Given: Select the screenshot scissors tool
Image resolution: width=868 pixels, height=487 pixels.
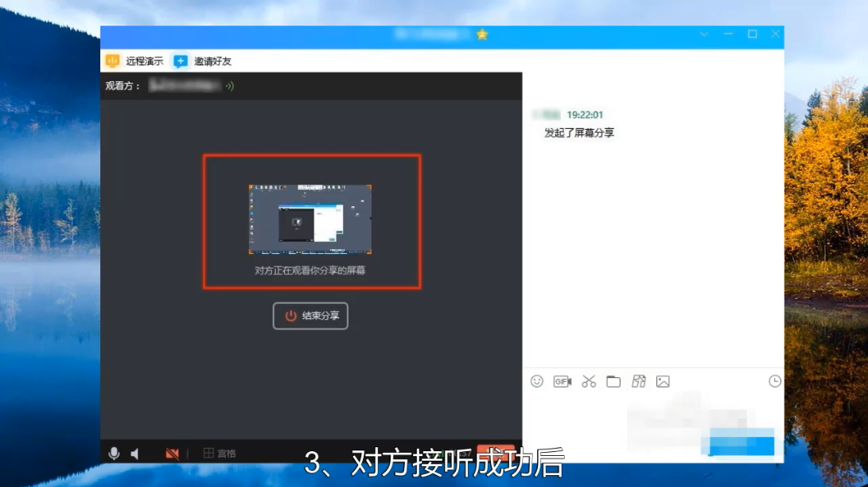Looking at the screenshot, I should [x=588, y=381].
